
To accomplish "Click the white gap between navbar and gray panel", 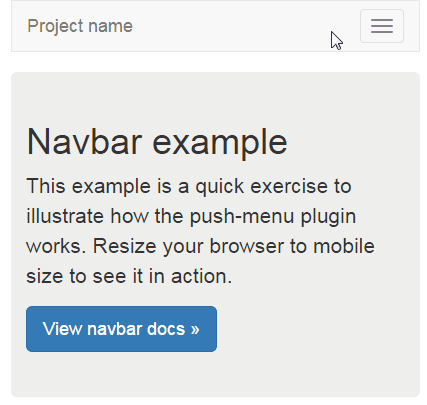I will click(x=215, y=62).
